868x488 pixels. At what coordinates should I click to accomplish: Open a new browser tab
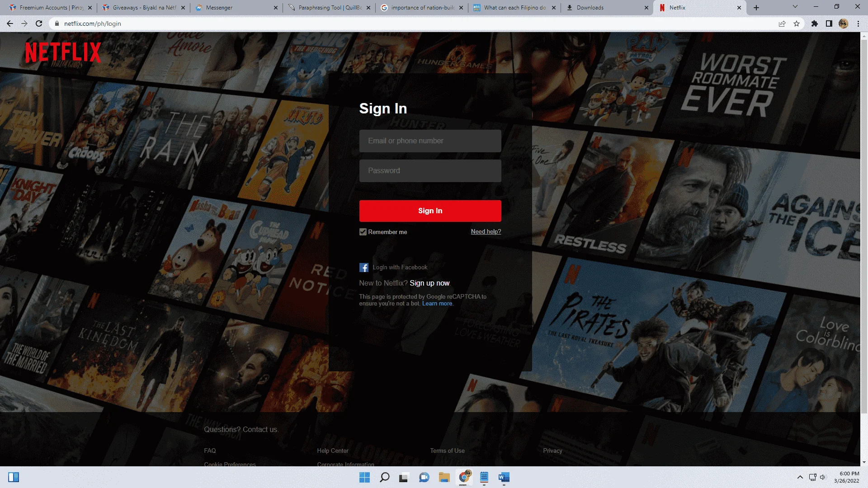pyautogui.click(x=756, y=8)
